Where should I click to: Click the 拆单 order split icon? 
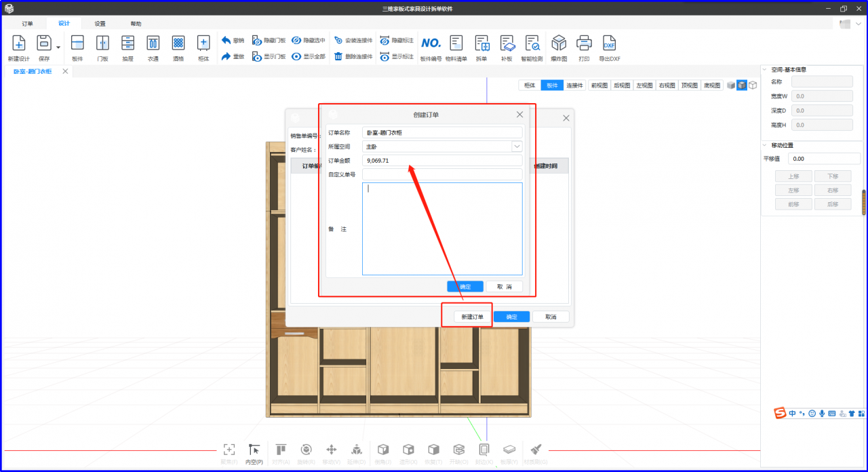(x=481, y=43)
